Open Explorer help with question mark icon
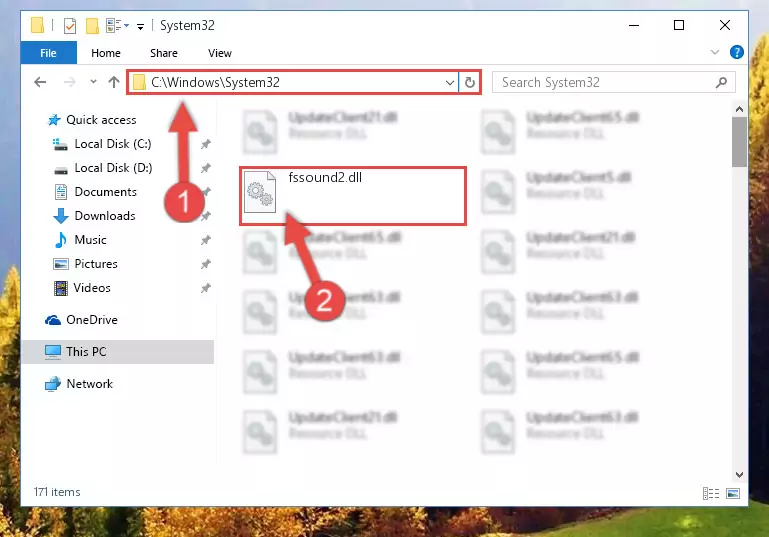 pos(737,52)
